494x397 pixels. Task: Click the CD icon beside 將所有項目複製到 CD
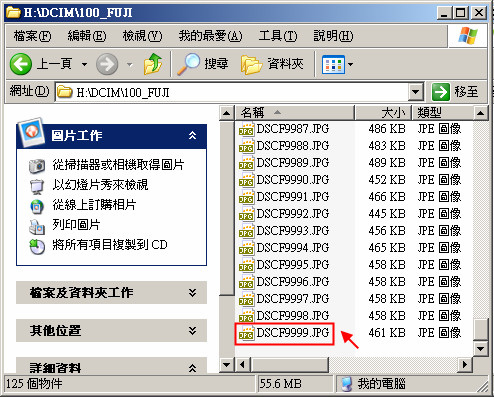pos(37,247)
